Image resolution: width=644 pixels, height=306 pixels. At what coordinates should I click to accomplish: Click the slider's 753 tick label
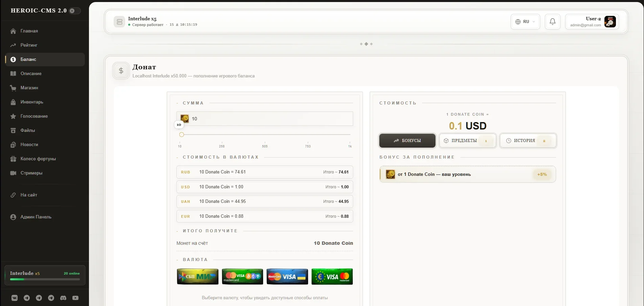(308, 146)
